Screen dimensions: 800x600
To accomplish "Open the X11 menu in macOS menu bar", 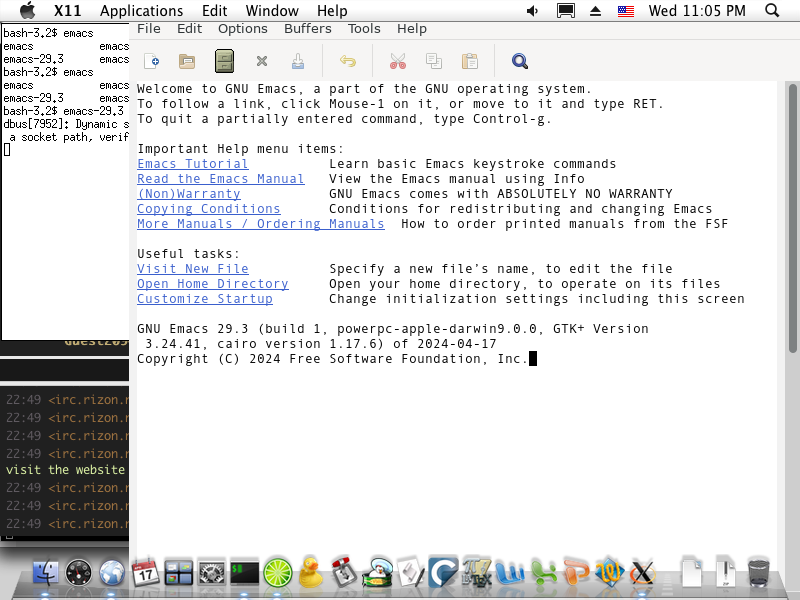I will point(67,11).
